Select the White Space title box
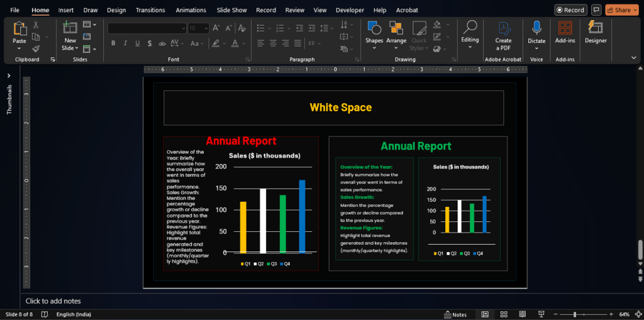 point(333,108)
